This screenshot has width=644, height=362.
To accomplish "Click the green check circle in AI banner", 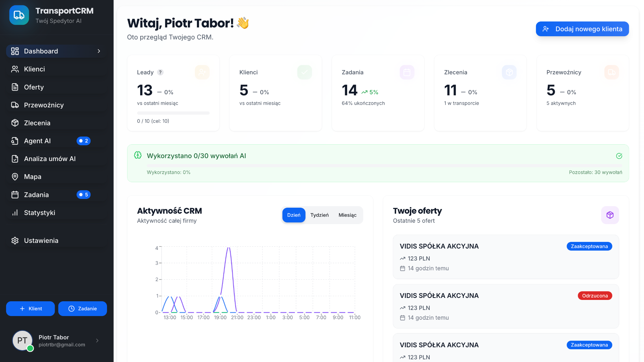I will [619, 156].
